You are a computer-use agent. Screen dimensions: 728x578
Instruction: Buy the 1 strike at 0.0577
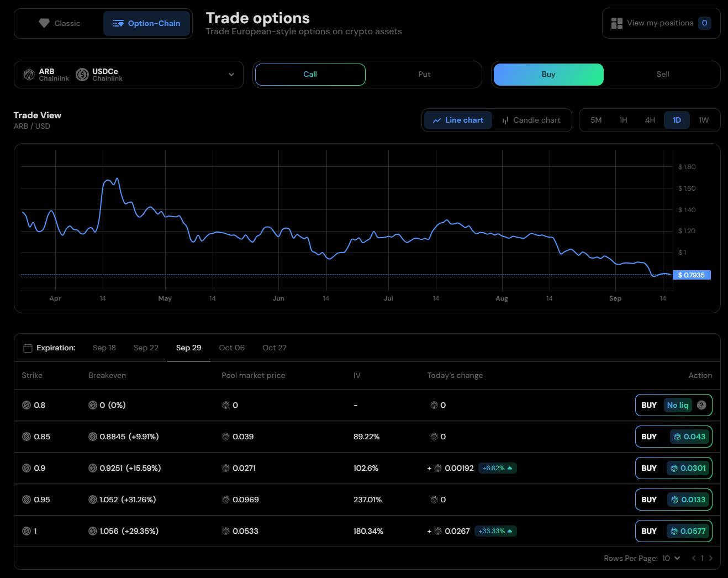coord(674,531)
